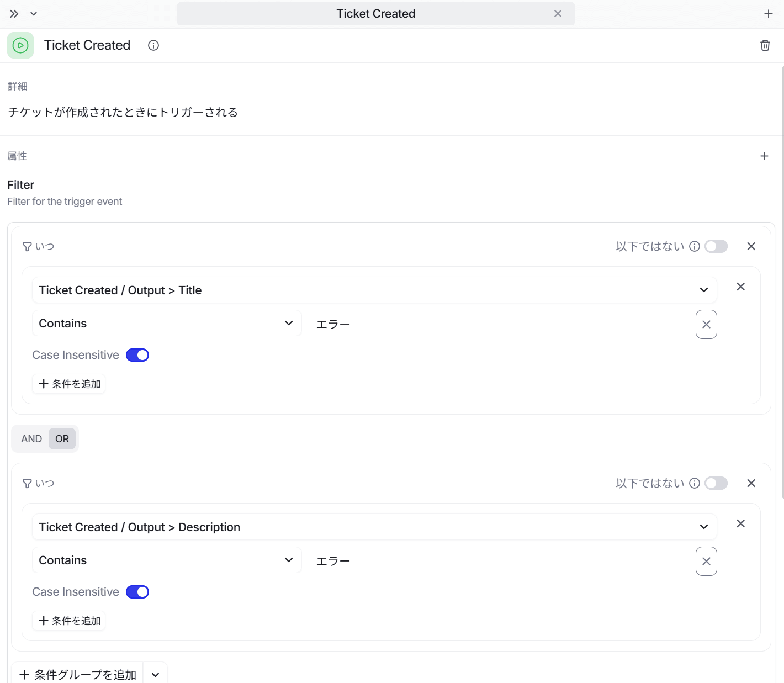
Task: Click 条件グループを追加 button
Action: tap(77, 675)
